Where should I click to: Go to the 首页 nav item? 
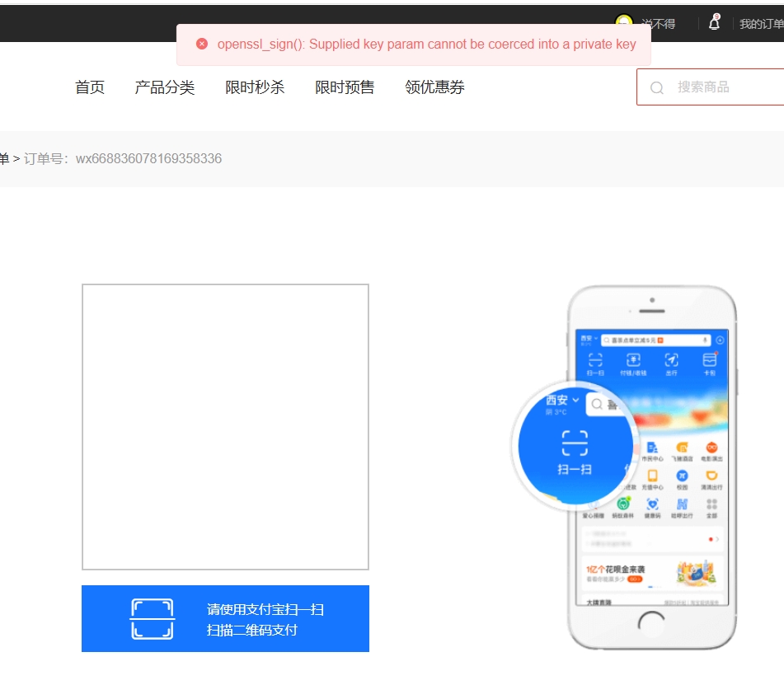pyautogui.click(x=90, y=87)
